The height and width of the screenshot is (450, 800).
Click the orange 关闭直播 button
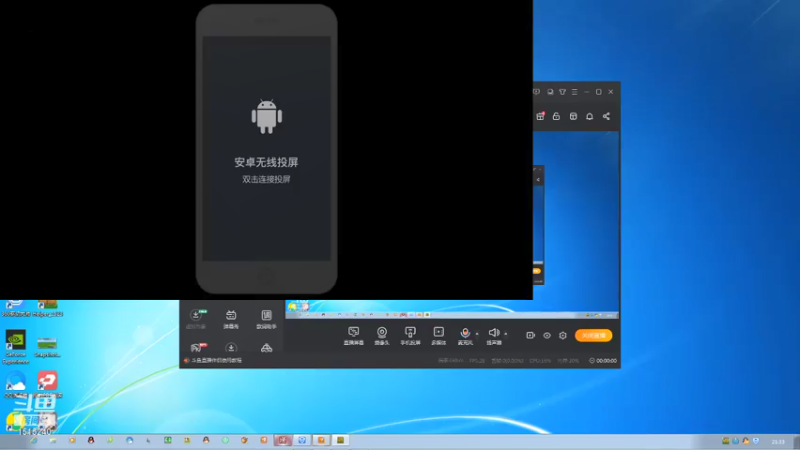click(593, 335)
